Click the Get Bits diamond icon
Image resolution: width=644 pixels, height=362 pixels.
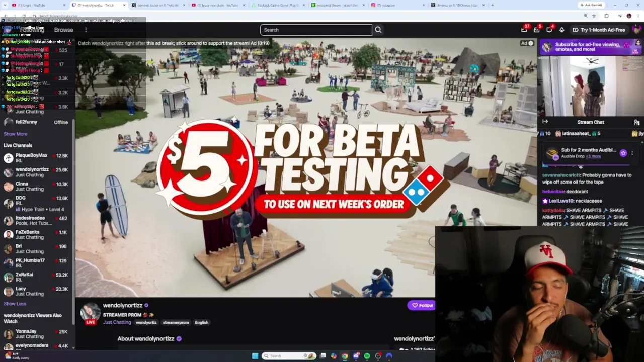(x=562, y=30)
